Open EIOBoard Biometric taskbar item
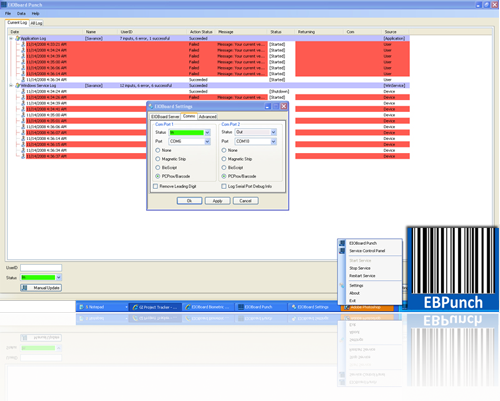Viewport: 500px width, 401px height. click(x=208, y=307)
